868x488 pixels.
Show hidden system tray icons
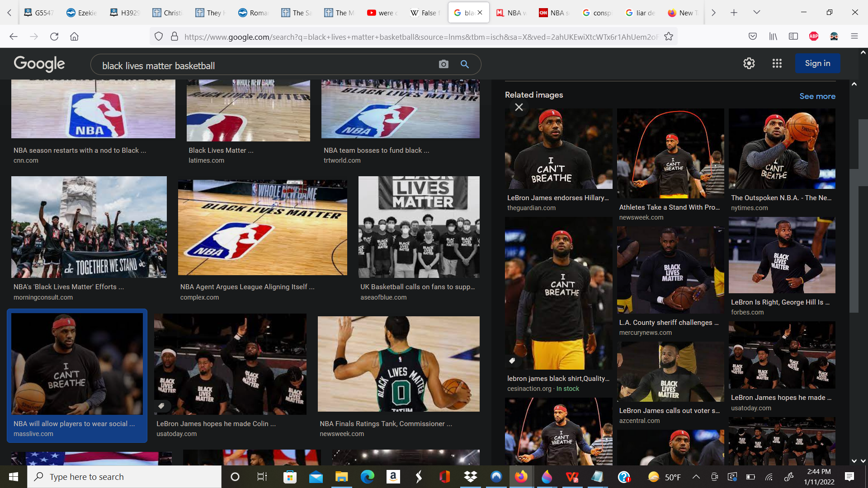tap(696, 477)
